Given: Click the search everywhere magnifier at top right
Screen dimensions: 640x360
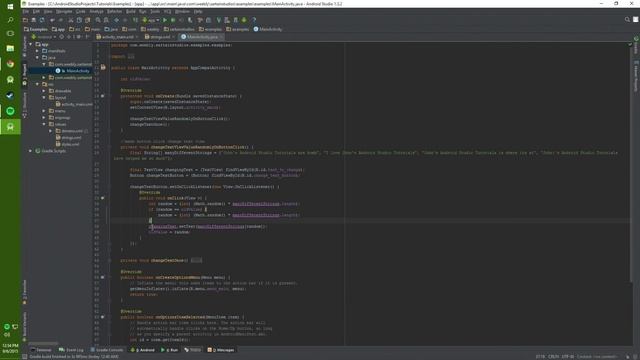Looking at the screenshot, I should (x=627, y=20).
